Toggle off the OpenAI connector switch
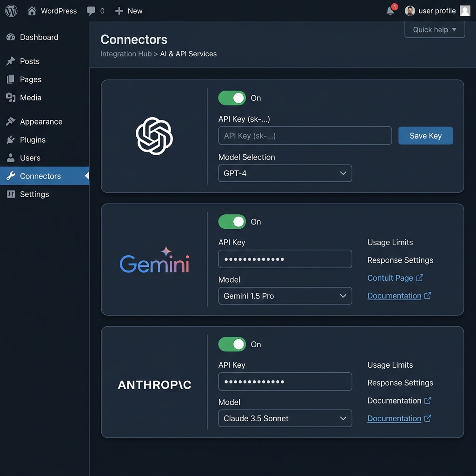Viewport: 476px width, 476px height. pyautogui.click(x=232, y=98)
